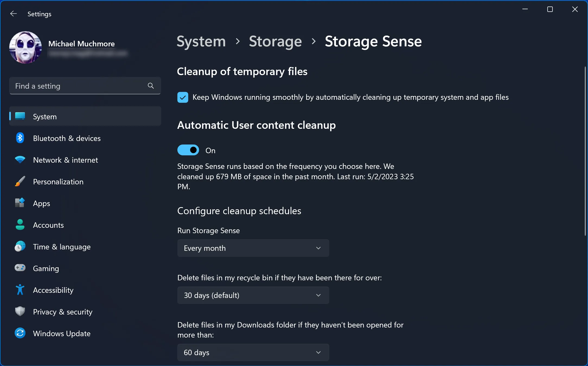
Task: Click the Apps icon in sidebar
Action: point(20,203)
